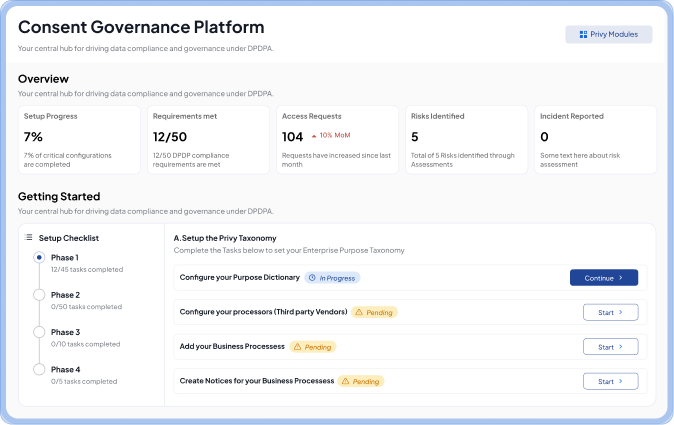The width and height of the screenshot is (674, 425).
Task: Start configuring processors (Third party Vendors)
Action: pos(610,312)
